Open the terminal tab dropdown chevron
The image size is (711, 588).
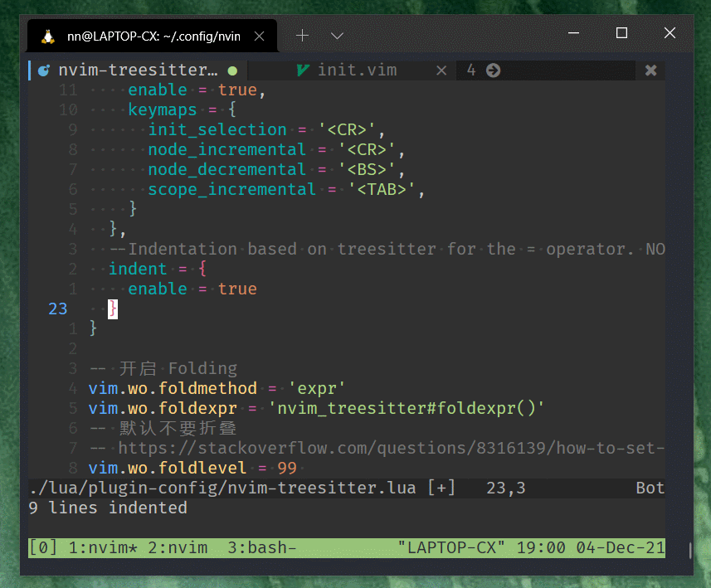tap(337, 36)
